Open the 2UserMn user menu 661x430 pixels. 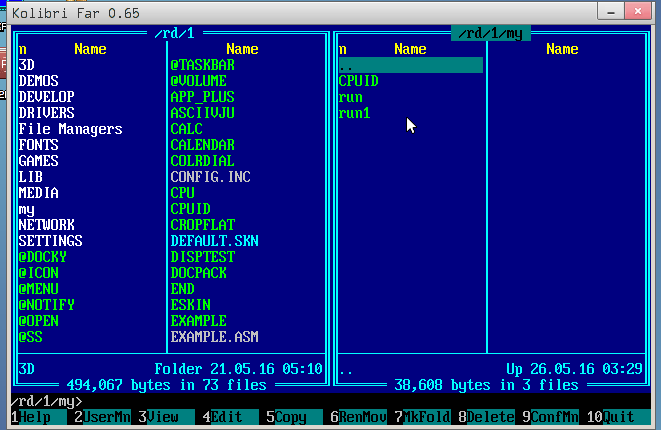[x=100, y=418]
